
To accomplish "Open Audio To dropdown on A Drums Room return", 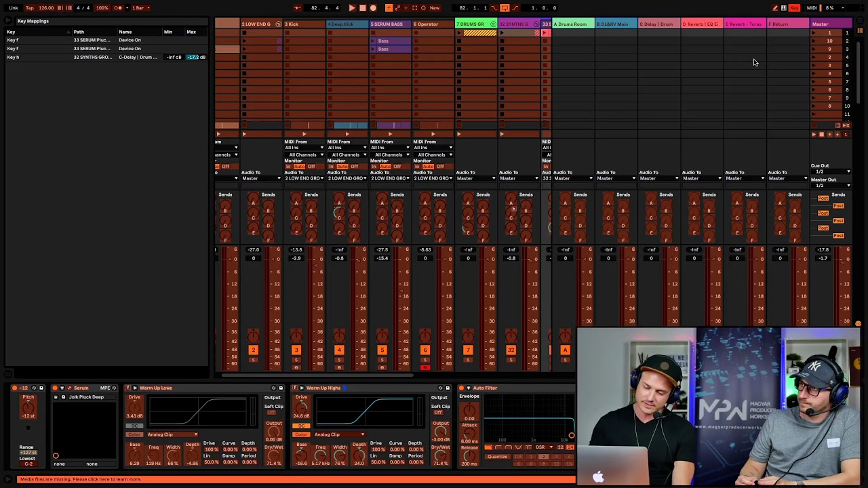I will 573,178.
